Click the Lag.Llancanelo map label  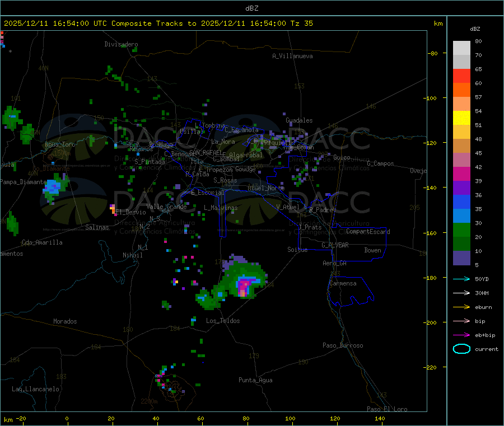coord(36,389)
